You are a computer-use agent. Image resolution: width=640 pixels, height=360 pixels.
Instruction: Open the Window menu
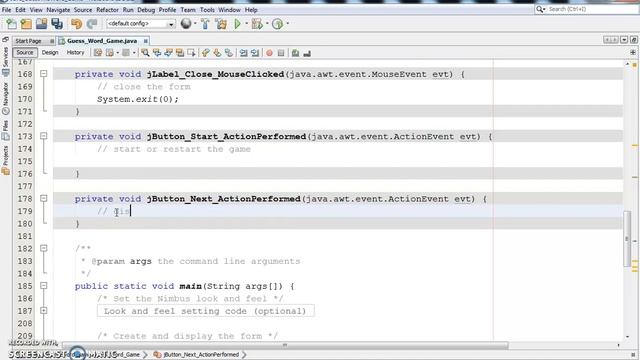229,10
